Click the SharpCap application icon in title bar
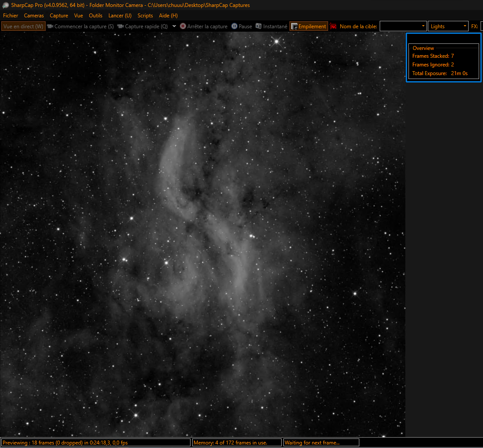The height and width of the screenshot is (448, 483). point(5,5)
